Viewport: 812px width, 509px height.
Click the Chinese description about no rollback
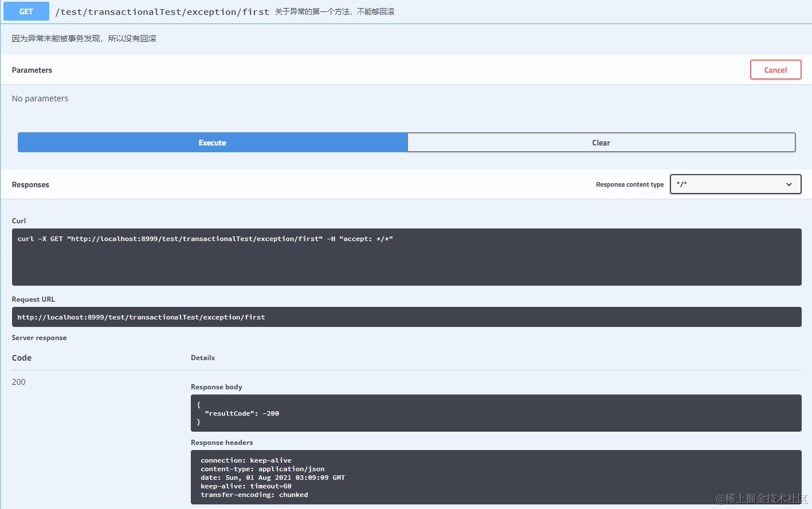tap(84, 38)
